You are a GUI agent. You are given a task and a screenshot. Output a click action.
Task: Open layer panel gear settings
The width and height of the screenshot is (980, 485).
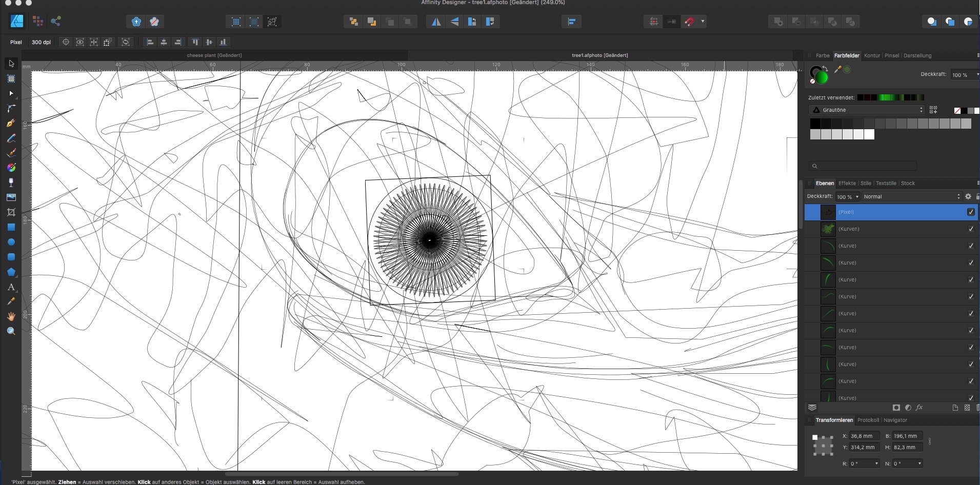(968, 196)
